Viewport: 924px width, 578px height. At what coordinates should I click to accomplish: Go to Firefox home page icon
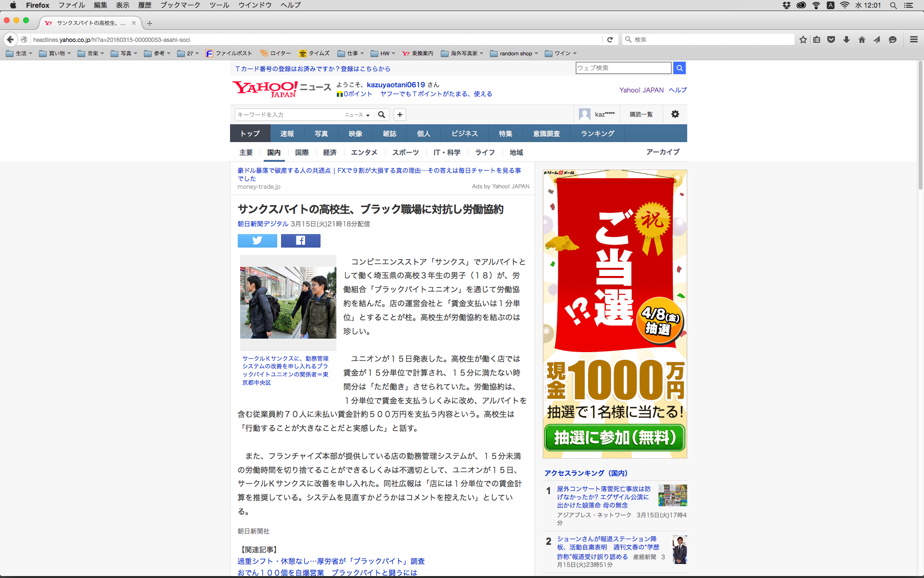click(861, 39)
